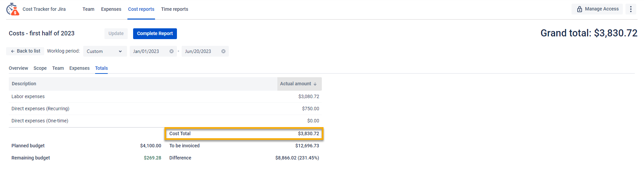Image resolution: width=644 pixels, height=178 pixels.
Task: Select the Totals tab
Action: tap(101, 68)
